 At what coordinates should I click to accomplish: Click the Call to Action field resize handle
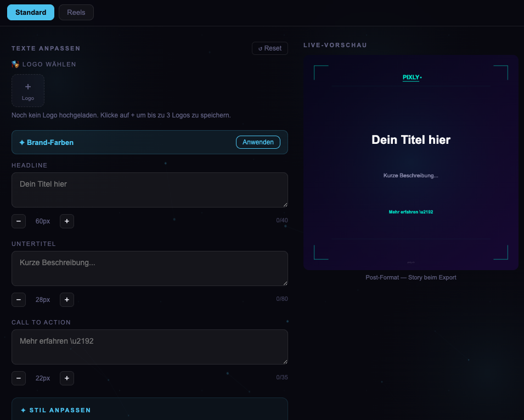285,362
